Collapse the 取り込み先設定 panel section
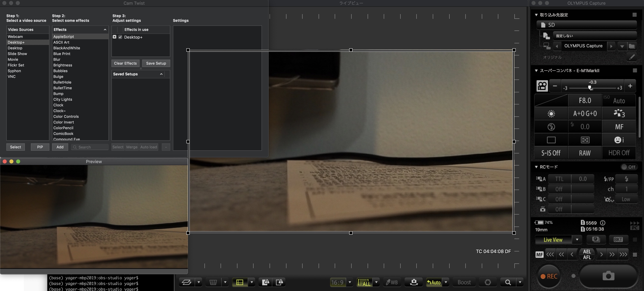The height and width of the screenshot is (291, 644). pos(536,15)
